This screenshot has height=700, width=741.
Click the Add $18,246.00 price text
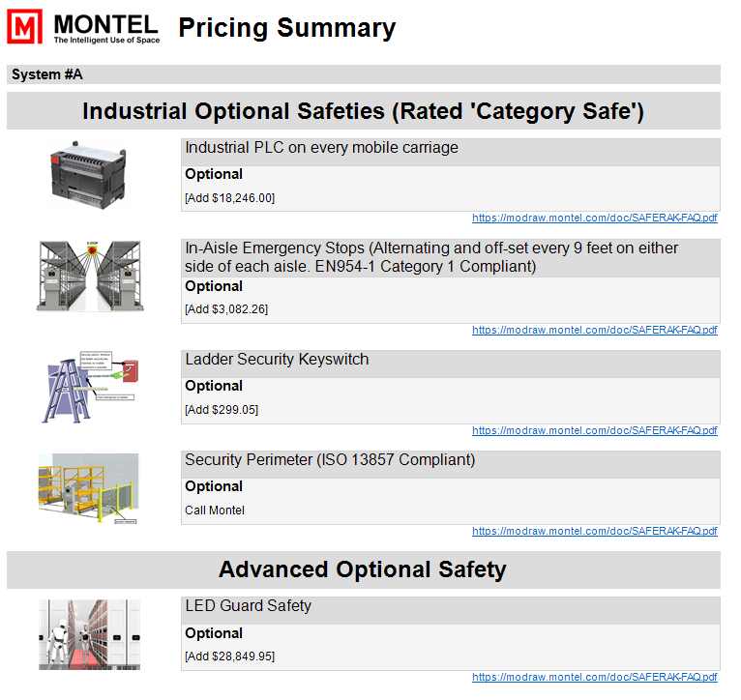click(x=230, y=198)
